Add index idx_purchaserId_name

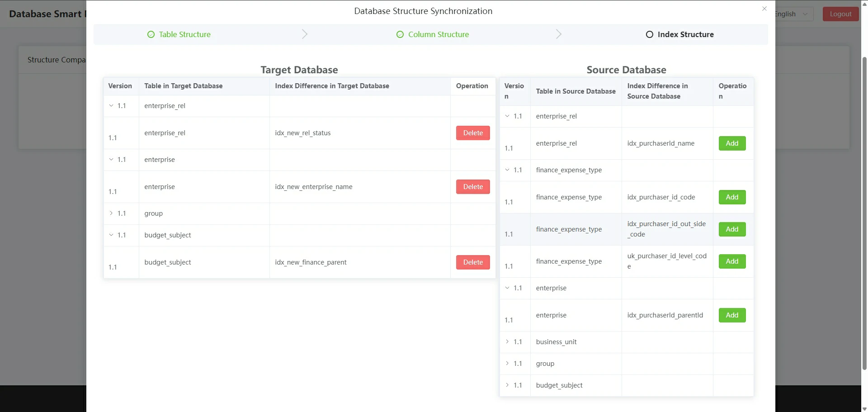point(732,143)
